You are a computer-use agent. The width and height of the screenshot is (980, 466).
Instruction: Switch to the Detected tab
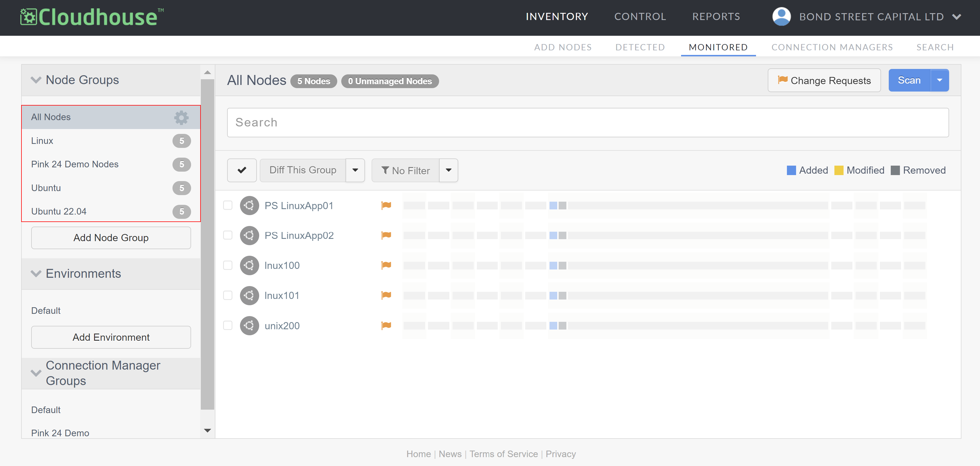(x=640, y=47)
